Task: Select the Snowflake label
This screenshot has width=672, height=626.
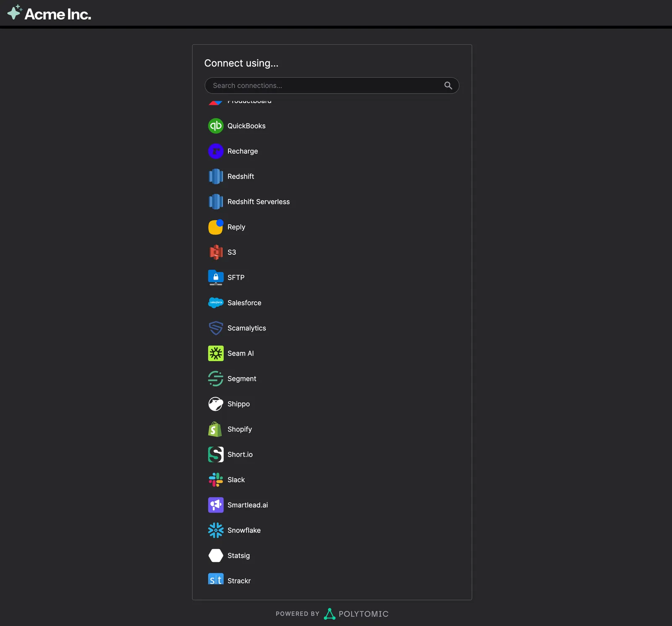Action: [x=244, y=530]
